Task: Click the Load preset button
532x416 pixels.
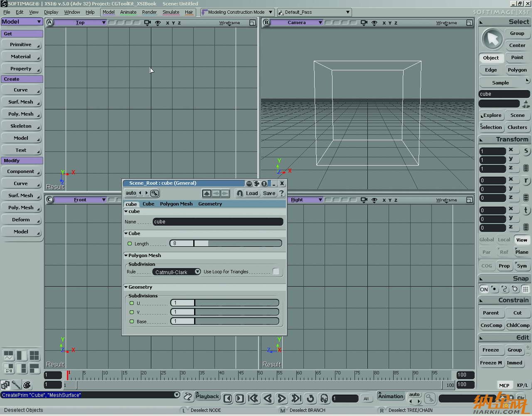Action: pos(252,193)
